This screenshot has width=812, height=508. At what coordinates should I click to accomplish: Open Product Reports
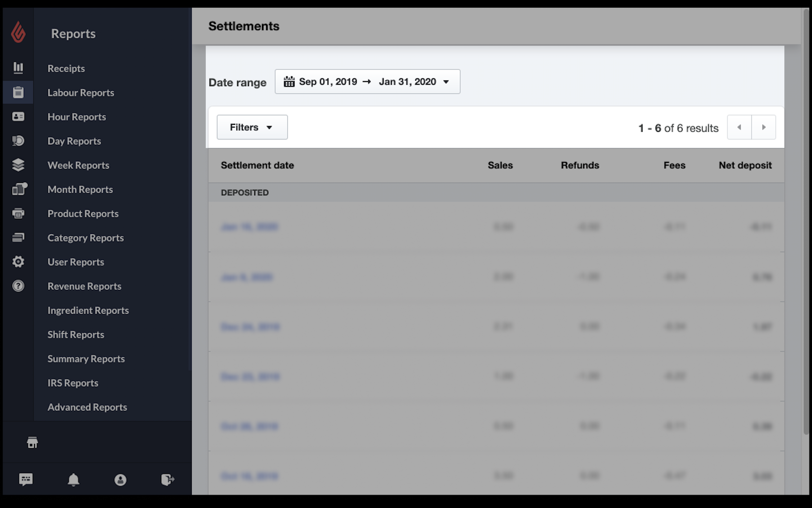83,213
